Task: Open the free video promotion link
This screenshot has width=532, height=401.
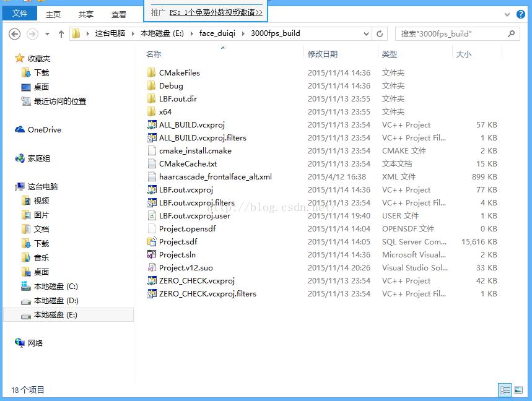Action: [x=216, y=12]
